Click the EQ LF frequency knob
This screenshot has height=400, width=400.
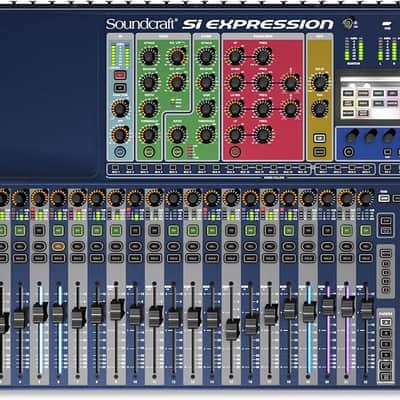[x=263, y=134]
